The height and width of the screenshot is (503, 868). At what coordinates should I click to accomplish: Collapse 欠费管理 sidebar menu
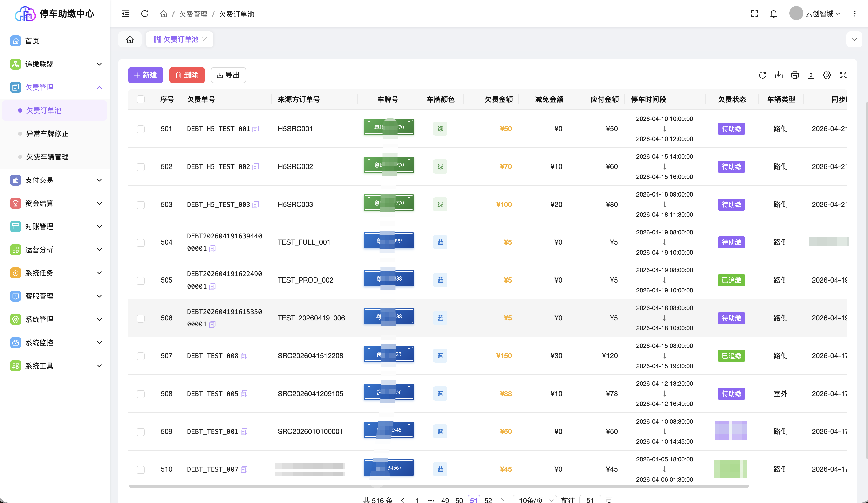pos(55,87)
